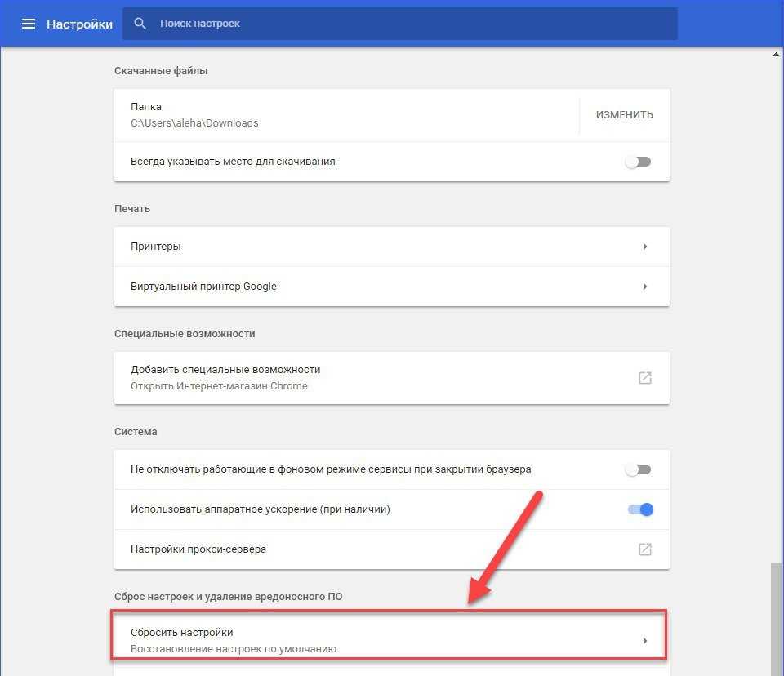The width and height of the screenshot is (784, 676).
Task: Open the hamburger main menu icon
Action: coord(29,24)
